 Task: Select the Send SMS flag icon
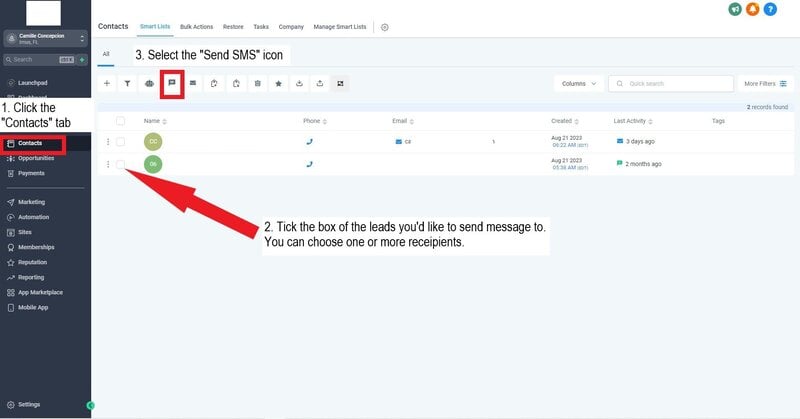tap(172, 83)
